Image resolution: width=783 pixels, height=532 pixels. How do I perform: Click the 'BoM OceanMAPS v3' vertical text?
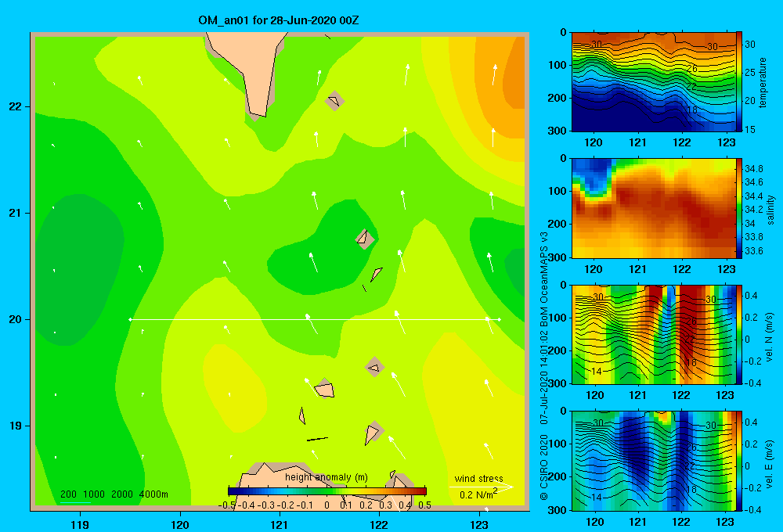544,279
